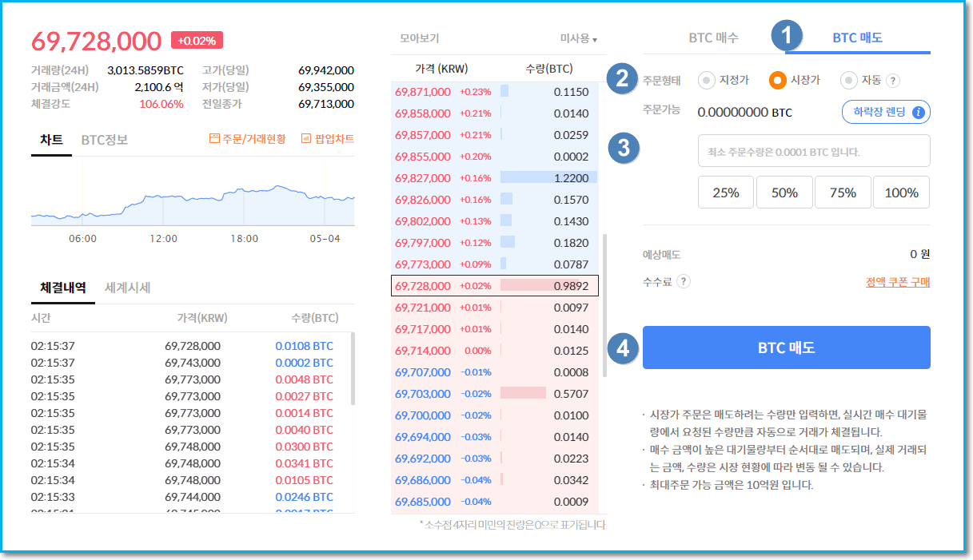This screenshot has height=560, width=973.
Task: Click the help icon next to 자동
Action: pyautogui.click(x=893, y=81)
